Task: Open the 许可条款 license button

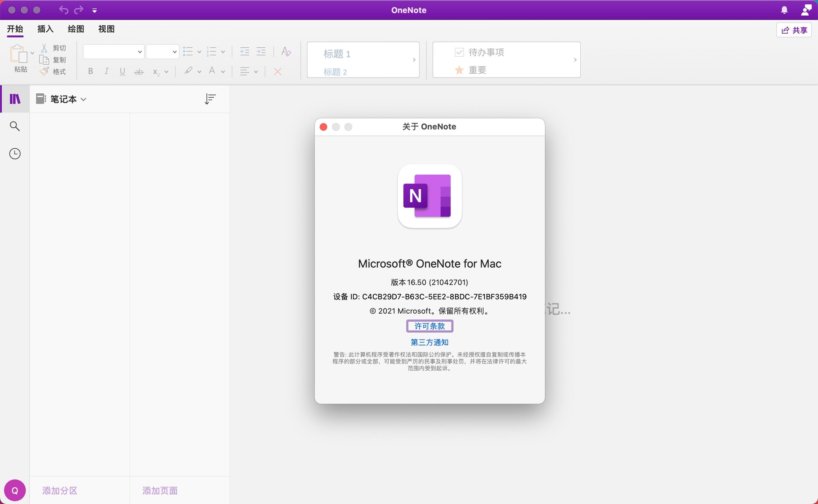Action: coord(429,326)
